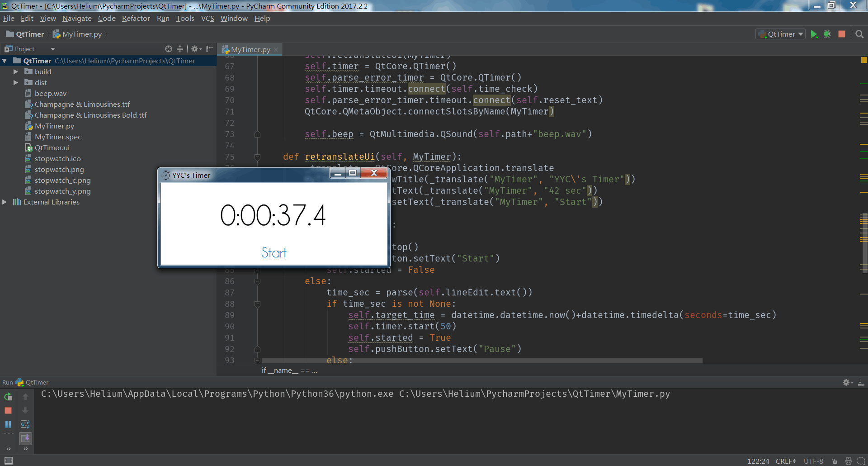Viewport: 868px width, 466px height.
Task: Toggle scroll to end in Run console
Action: tap(25, 438)
